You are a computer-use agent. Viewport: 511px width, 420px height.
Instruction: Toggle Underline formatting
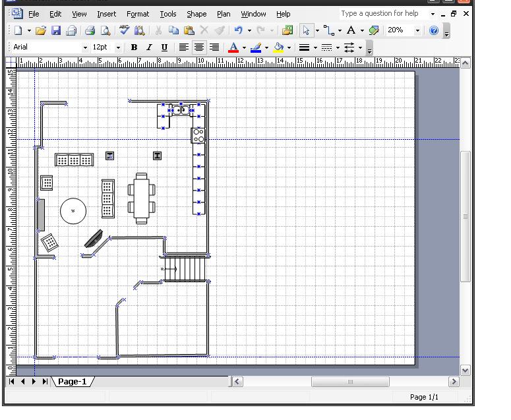click(164, 47)
